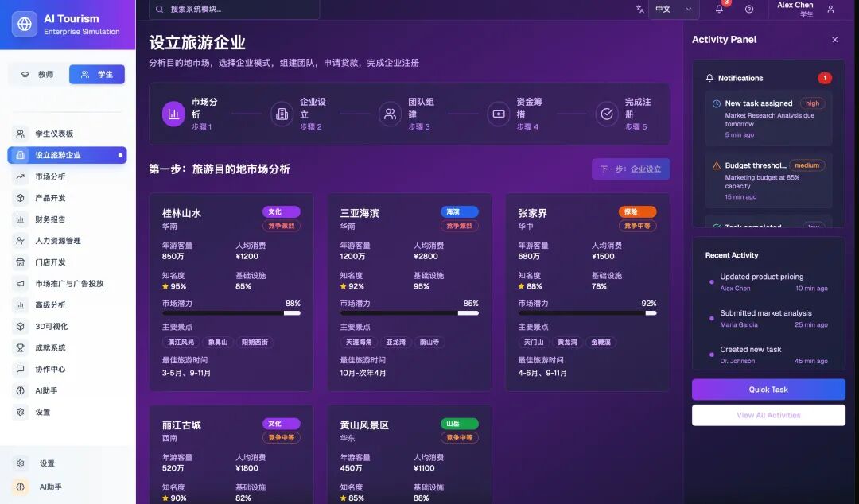The image size is (859, 504).
Task: Click 下一步：企业设立 button
Action: point(630,169)
